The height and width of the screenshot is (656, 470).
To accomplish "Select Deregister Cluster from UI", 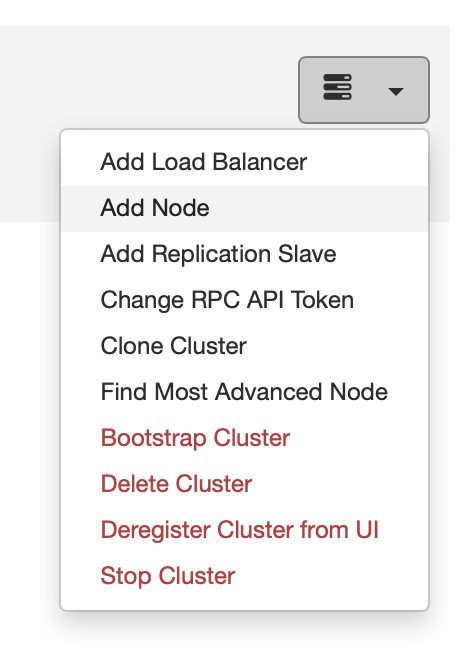I will 244,530.
